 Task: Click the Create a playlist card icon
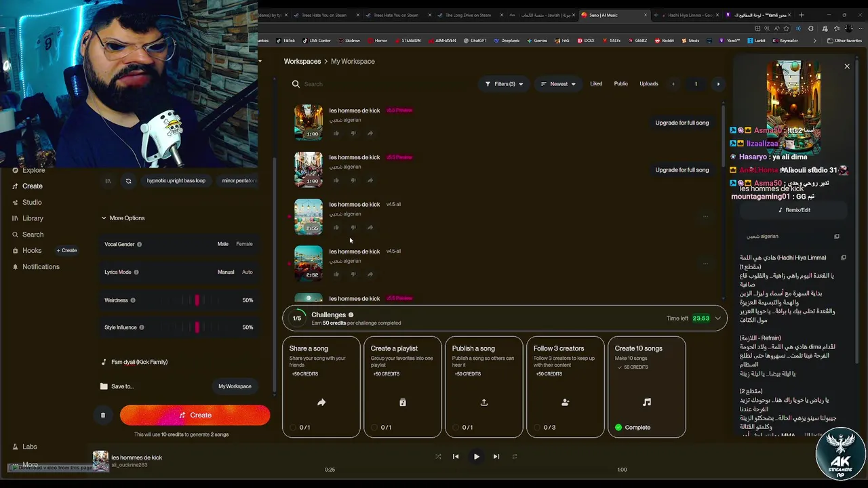[x=403, y=403]
